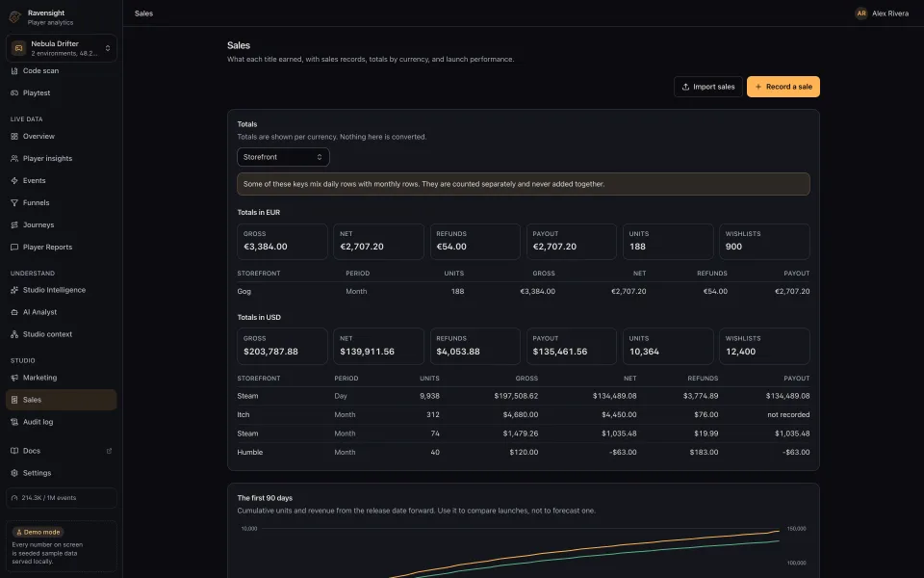
Task: Click the Nebula Drifter game icon
Action: [19, 48]
